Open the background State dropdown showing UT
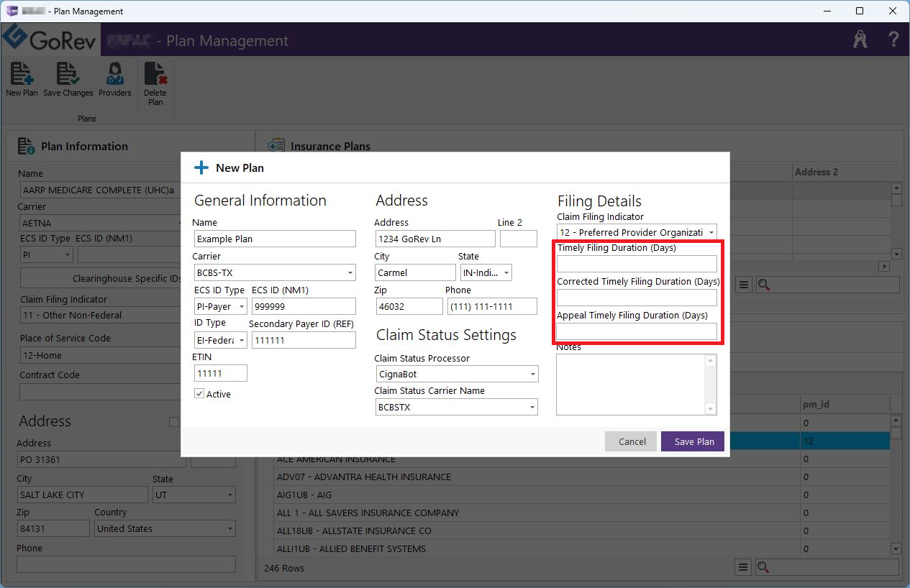The image size is (910, 588). coord(194,495)
